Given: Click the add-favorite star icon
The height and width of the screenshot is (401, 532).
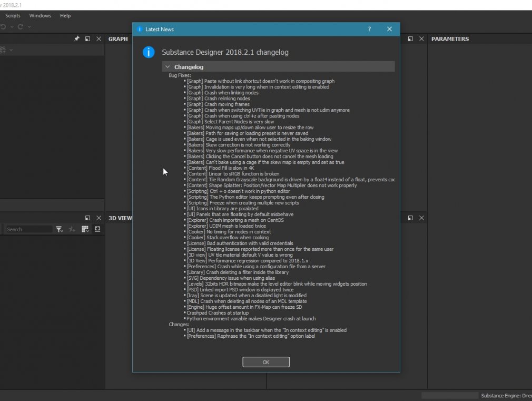Looking at the screenshot, I should [x=72, y=229].
